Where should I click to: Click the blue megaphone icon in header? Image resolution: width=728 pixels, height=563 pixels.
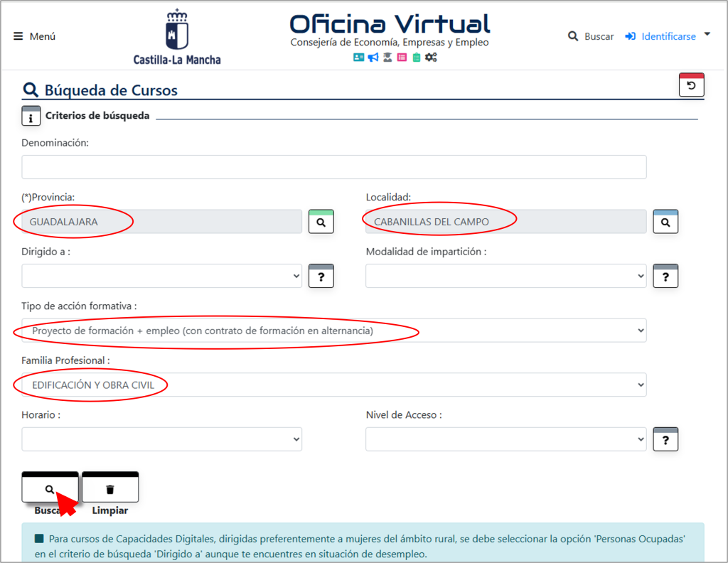(373, 58)
